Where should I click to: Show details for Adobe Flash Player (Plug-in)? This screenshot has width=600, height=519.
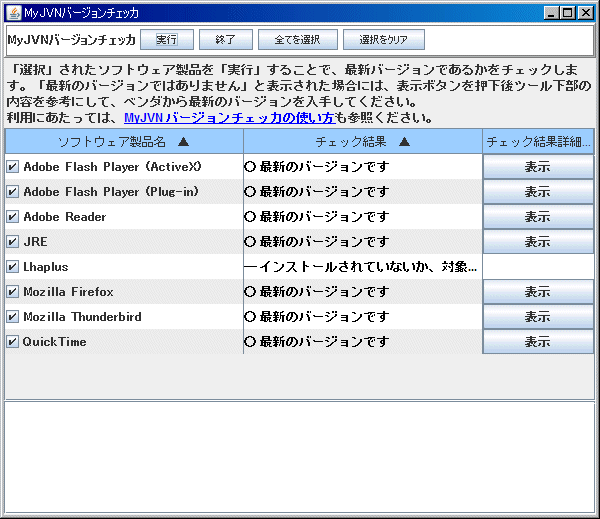pos(538,191)
